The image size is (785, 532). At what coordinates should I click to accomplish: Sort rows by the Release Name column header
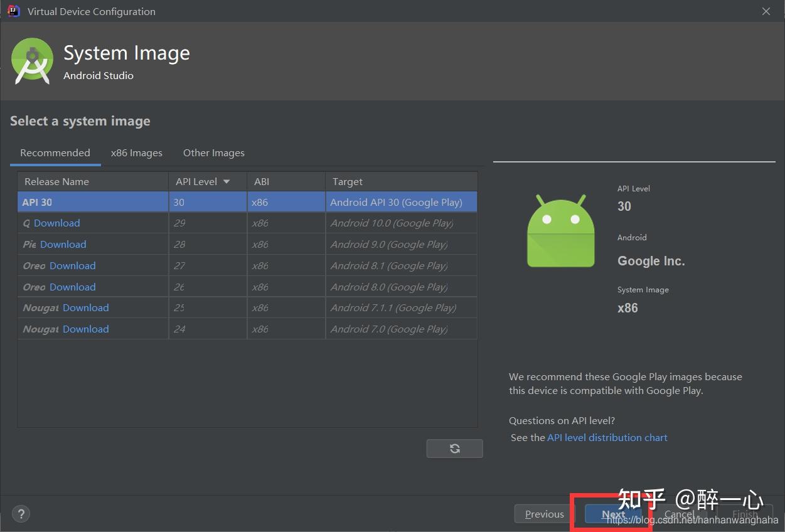point(56,181)
